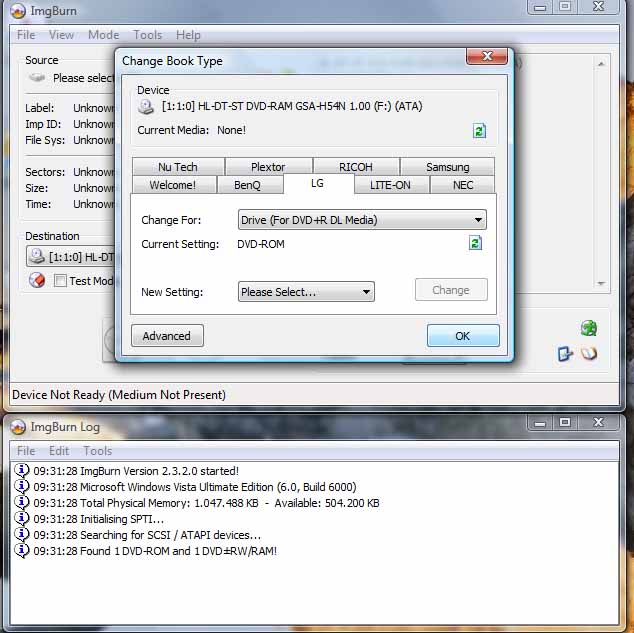Click the ImgBurn update globe icon
The width and height of the screenshot is (634, 633).
[589, 328]
